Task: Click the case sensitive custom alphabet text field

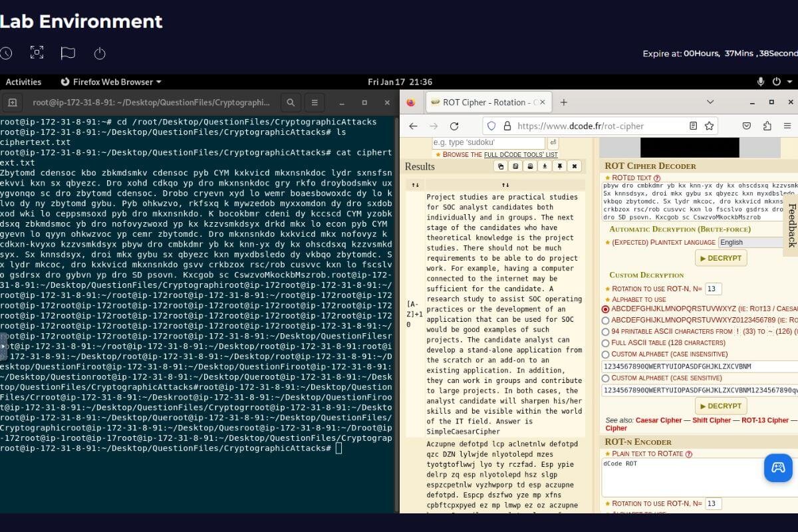Action: 700,390
